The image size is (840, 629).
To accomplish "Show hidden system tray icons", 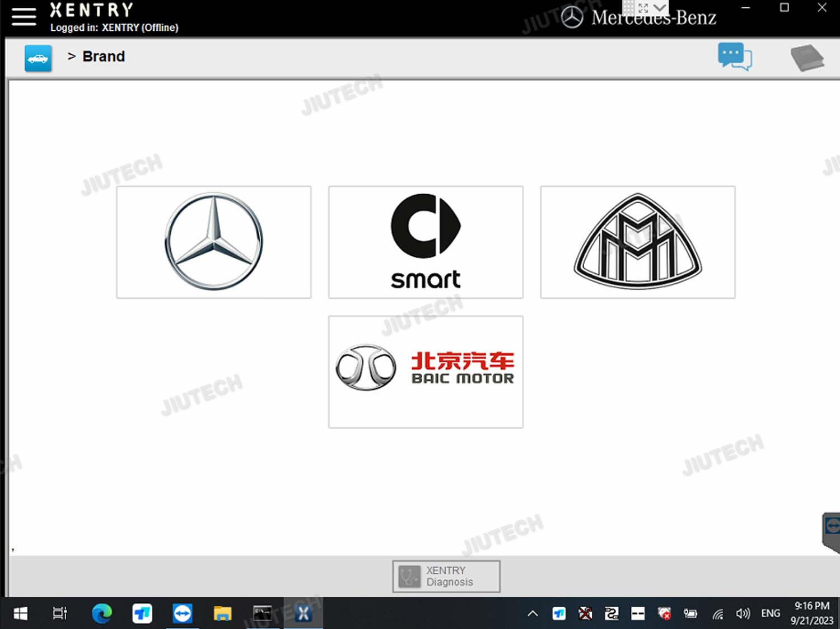I will pyautogui.click(x=533, y=614).
